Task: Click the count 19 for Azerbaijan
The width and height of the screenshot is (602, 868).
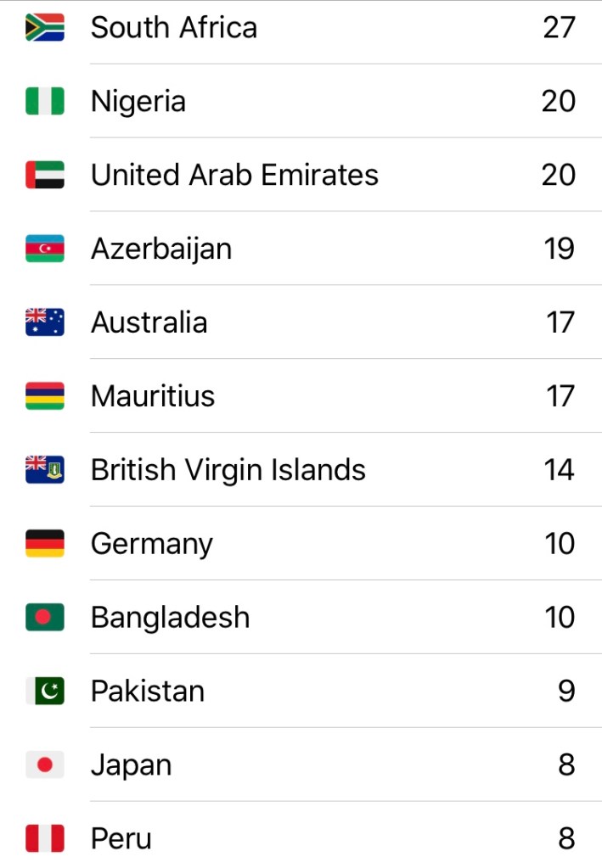Action: [x=559, y=249]
